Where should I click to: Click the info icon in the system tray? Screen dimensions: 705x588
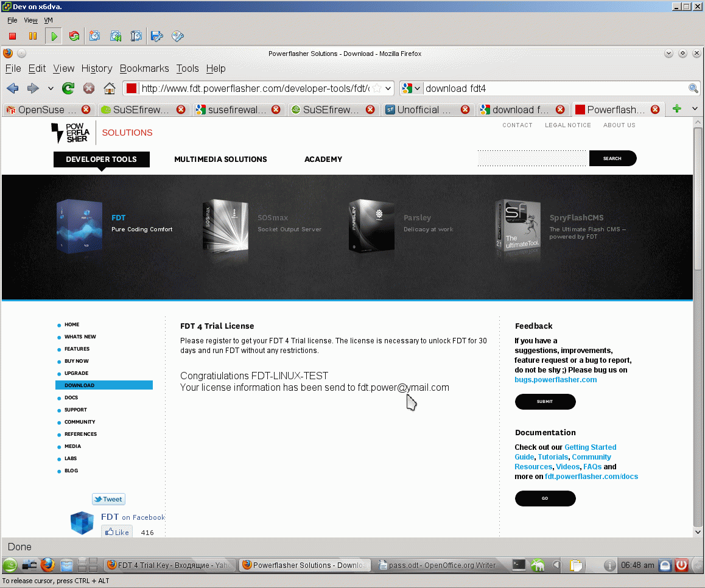pyautogui.click(x=609, y=565)
